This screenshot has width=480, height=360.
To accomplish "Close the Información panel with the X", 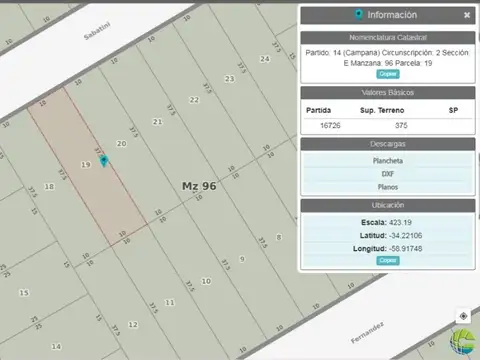I will coord(467,15).
